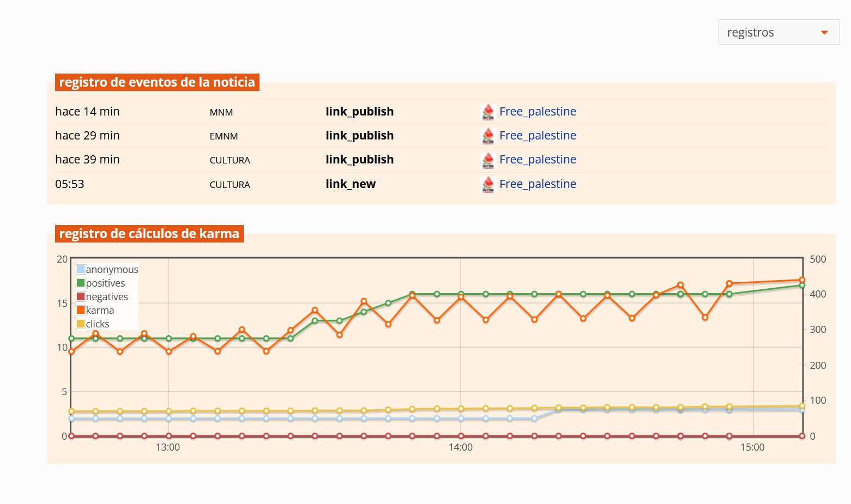Click the clicks yellow legend swatch
The height and width of the screenshot is (504, 851).
tap(81, 324)
